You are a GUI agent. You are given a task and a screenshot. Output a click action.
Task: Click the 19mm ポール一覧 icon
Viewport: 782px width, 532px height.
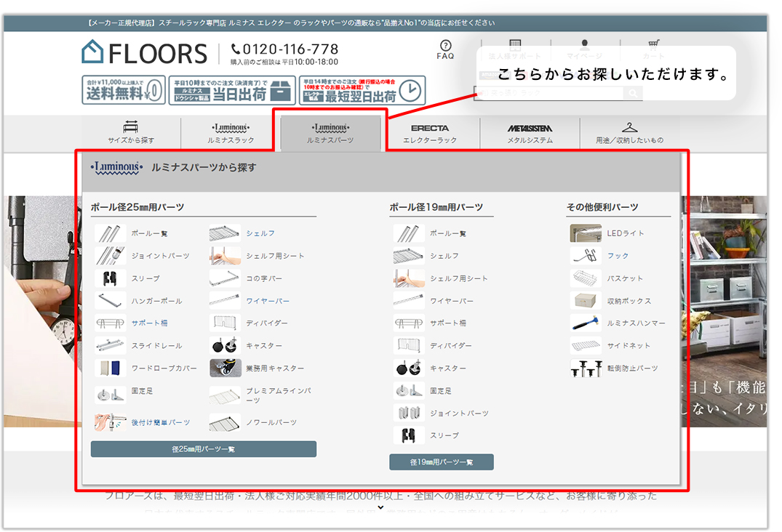click(408, 233)
